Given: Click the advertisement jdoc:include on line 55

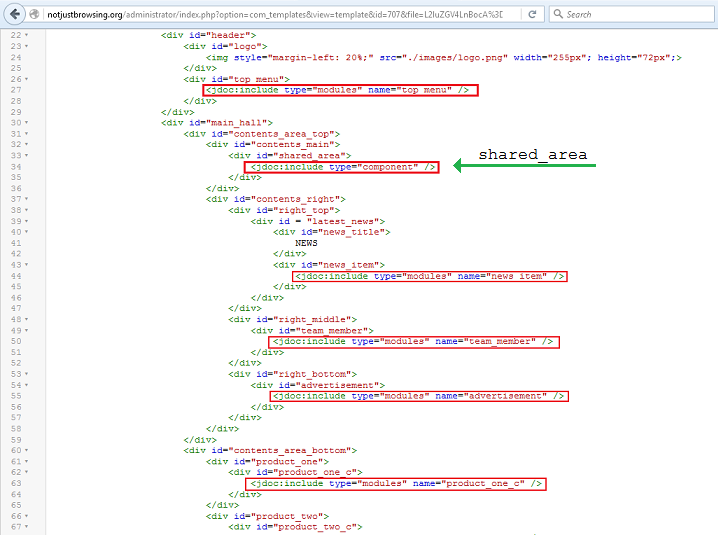Looking at the screenshot, I should coord(419,396).
